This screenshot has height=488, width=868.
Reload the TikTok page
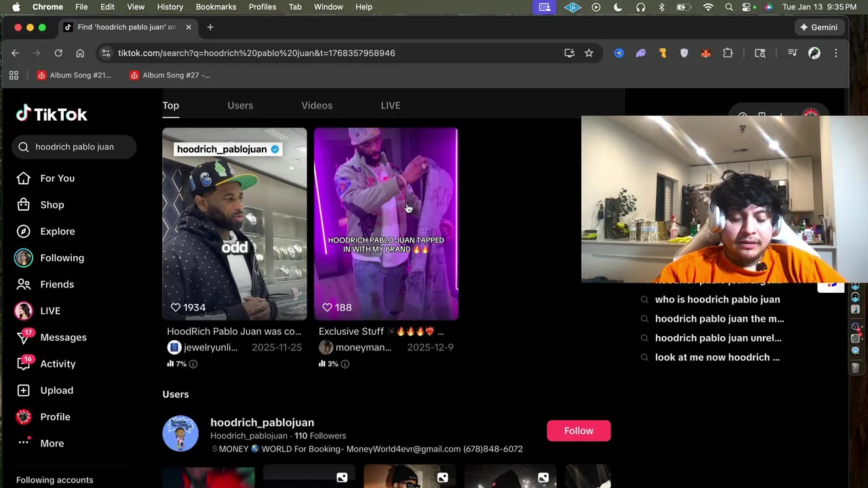point(58,53)
